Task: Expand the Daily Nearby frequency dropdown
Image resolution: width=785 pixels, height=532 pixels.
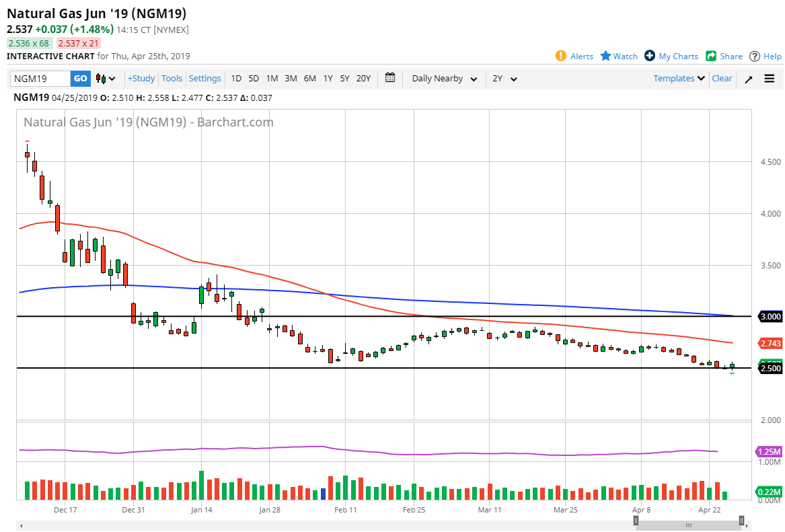Action: [x=445, y=79]
